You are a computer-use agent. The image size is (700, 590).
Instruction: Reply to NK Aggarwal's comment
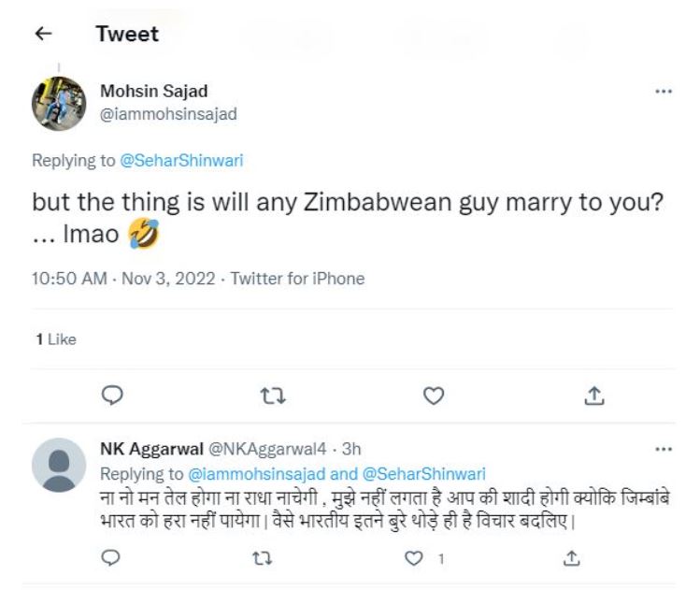[111, 558]
